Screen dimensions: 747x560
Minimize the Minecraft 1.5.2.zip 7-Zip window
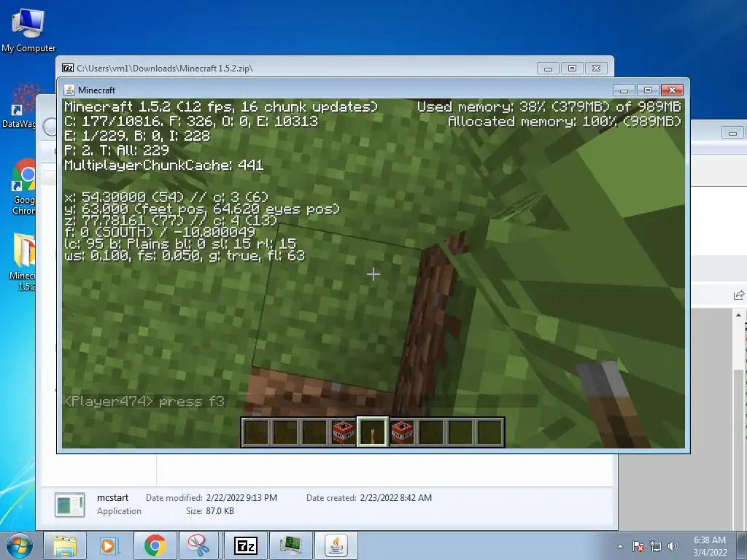(x=548, y=69)
